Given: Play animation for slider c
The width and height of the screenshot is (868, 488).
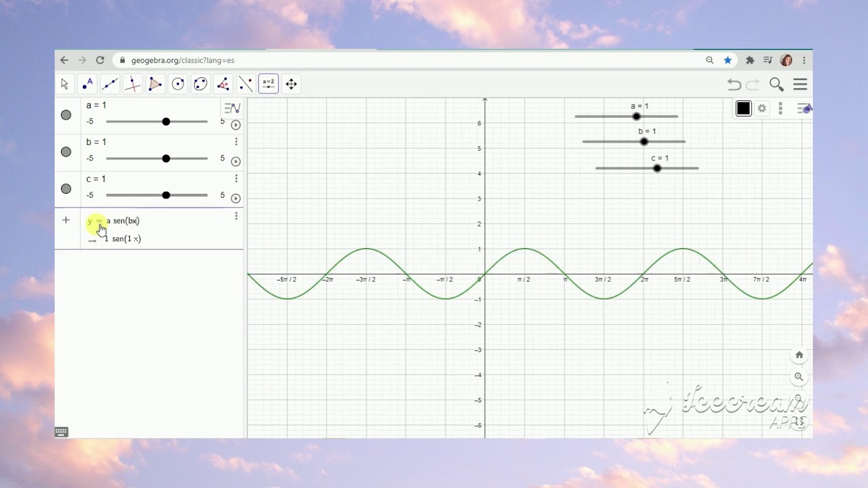Looking at the screenshot, I should [235, 199].
